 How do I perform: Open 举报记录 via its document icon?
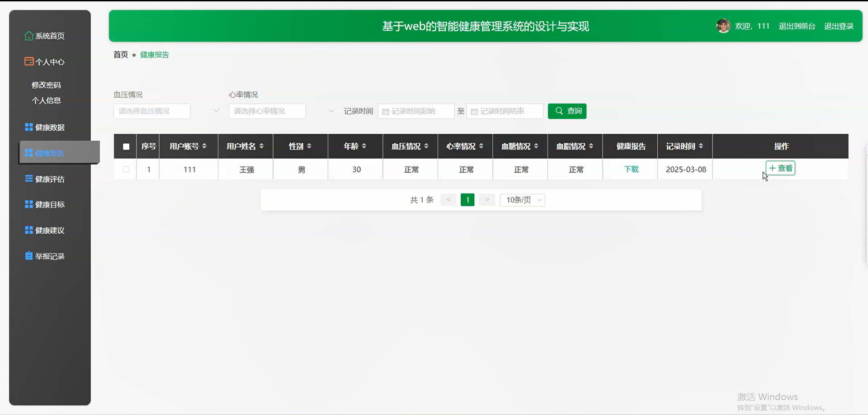pos(28,255)
